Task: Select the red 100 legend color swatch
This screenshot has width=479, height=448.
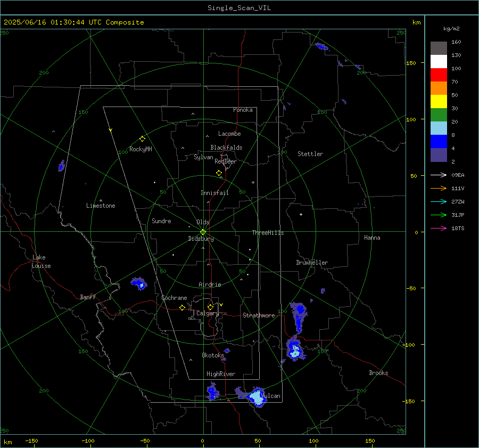Action: coord(439,75)
